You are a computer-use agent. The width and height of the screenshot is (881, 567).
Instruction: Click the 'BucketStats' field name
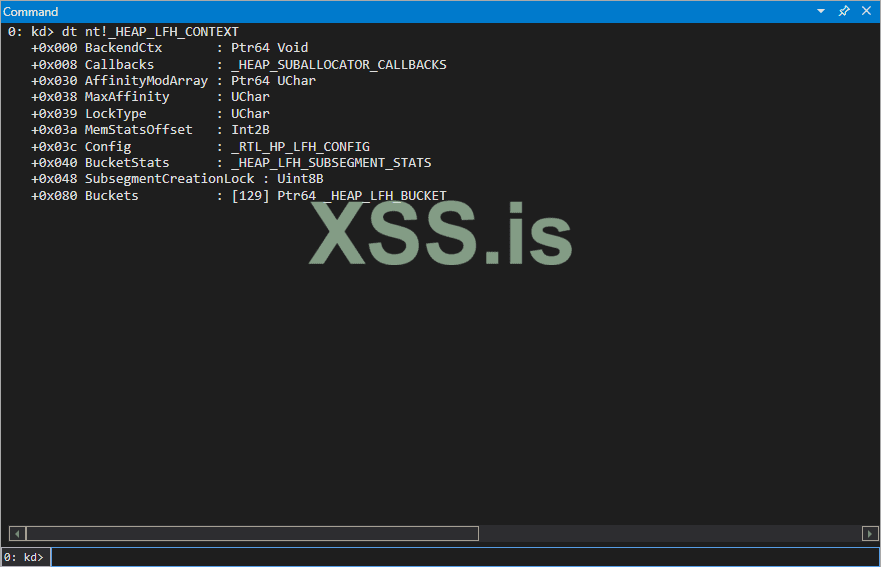coord(127,162)
